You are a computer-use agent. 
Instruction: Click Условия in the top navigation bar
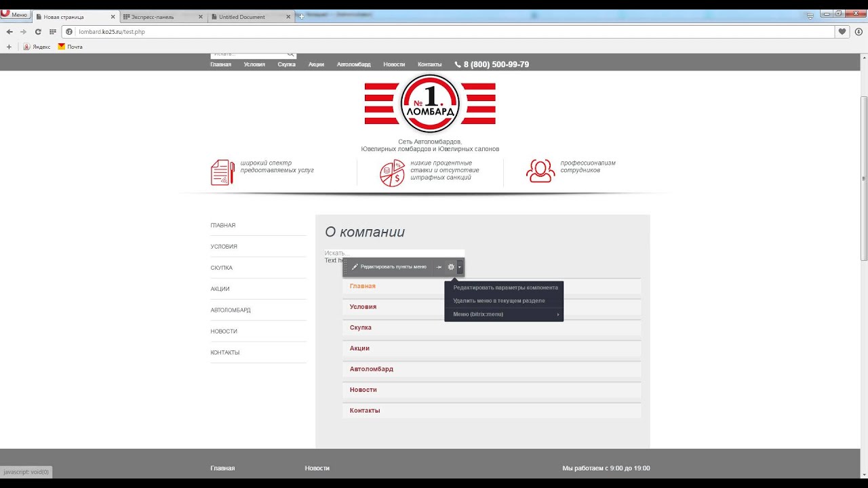click(254, 64)
